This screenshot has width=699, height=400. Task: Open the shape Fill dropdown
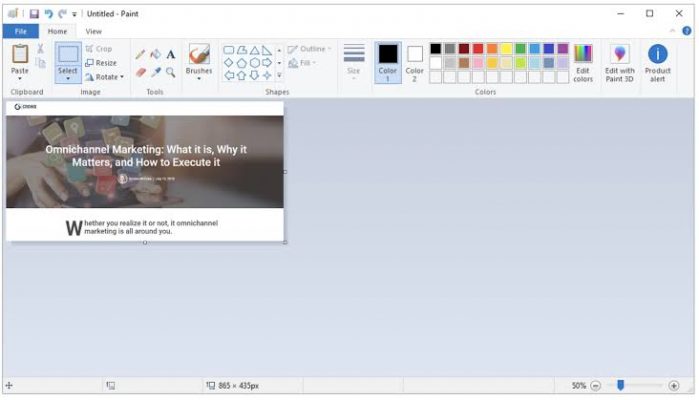click(x=302, y=63)
